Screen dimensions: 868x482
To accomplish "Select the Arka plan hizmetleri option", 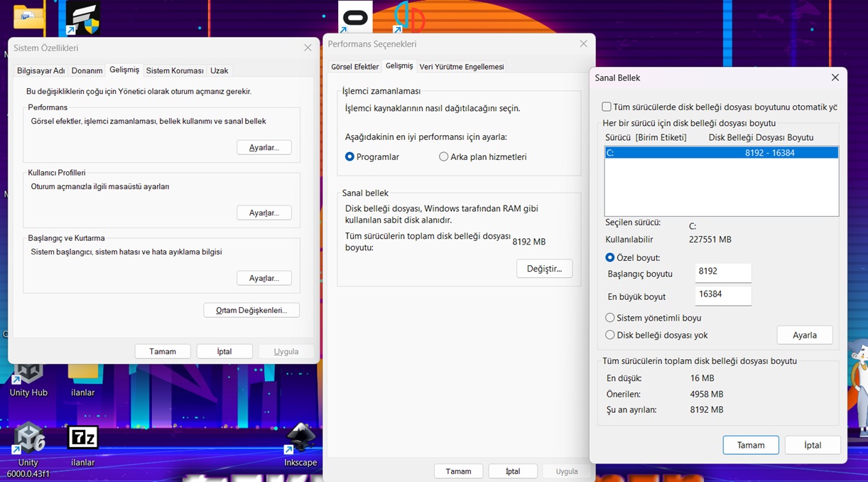I will [x=444, y=157].
